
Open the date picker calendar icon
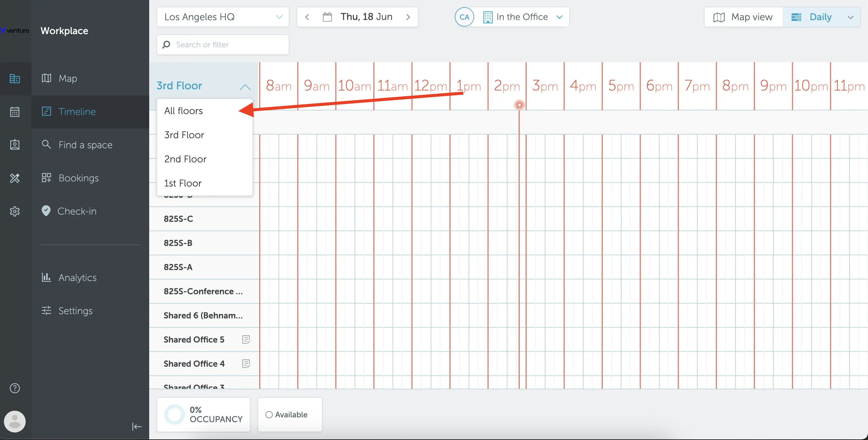click(x=327, y=17)
